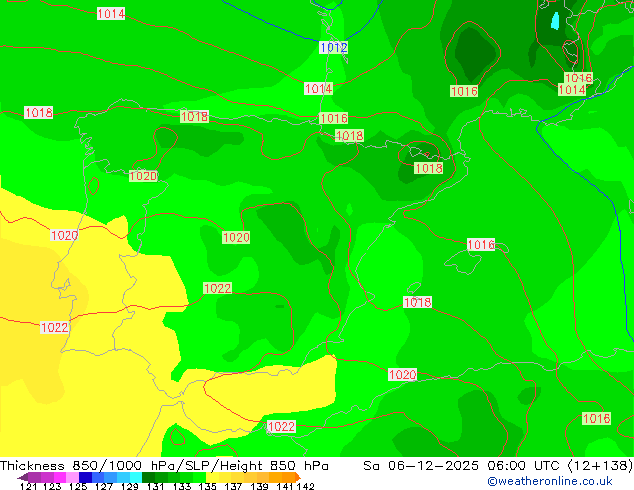The image size is (634, 490).
Task: Click the legend value 137
Action: pos(233,486)
